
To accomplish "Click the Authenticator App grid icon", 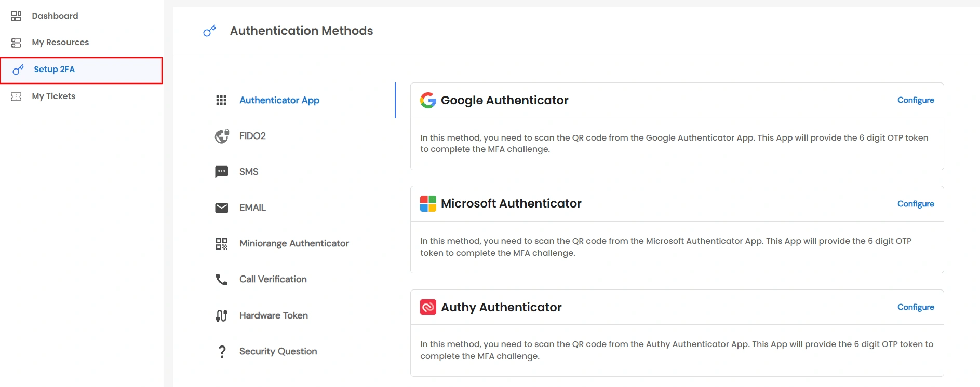I will (221, 100).
